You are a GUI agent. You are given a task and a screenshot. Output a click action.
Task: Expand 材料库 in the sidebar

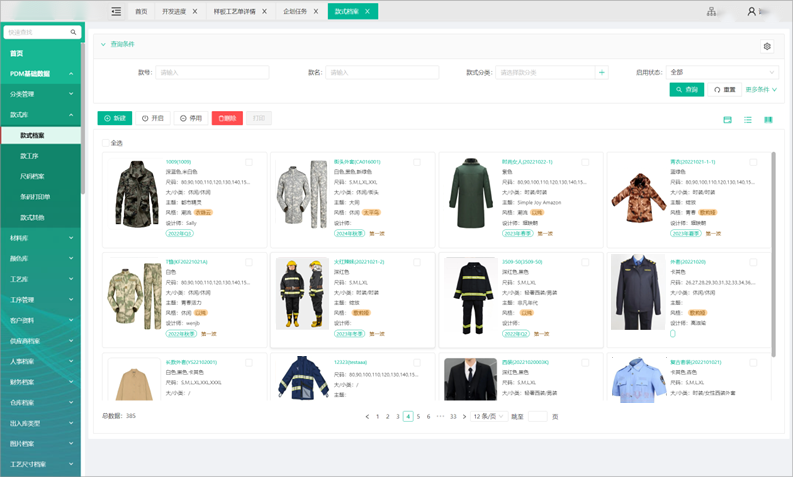[x=40, y=238]
